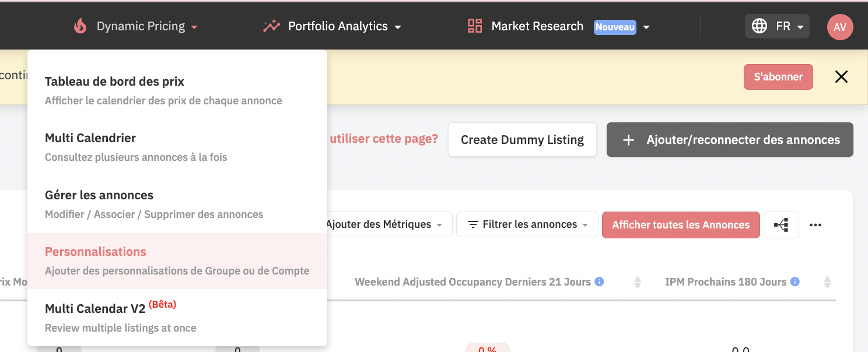Click the globe language icon
This screenshot has height=352, width=868.
(759, 26)
